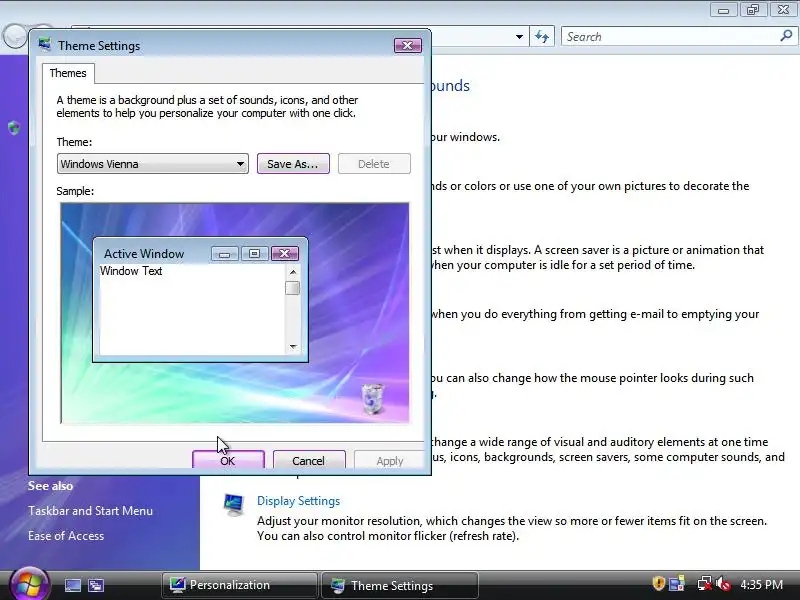Open Taskbar and Start Menu link

[x=90, y=511]
